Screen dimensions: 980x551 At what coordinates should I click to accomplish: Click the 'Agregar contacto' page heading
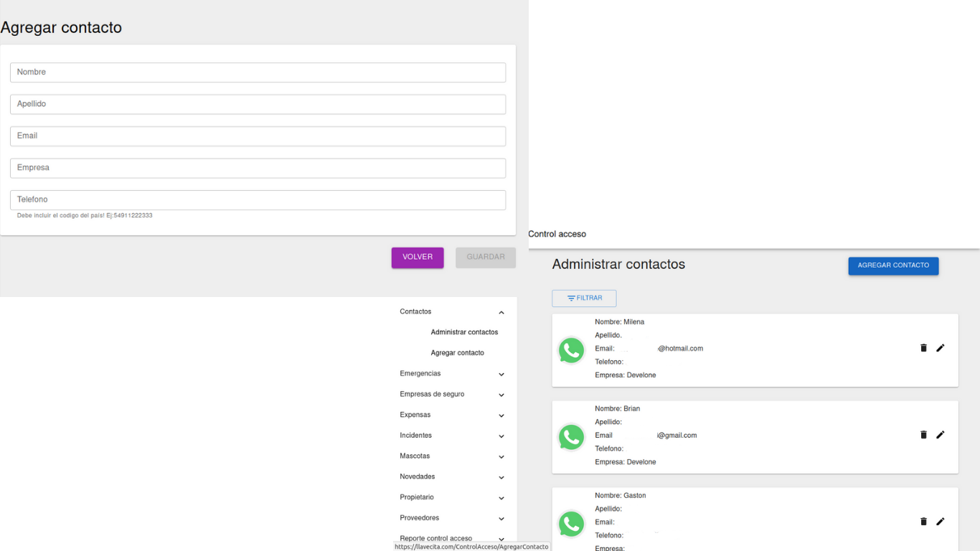(61, 27)
